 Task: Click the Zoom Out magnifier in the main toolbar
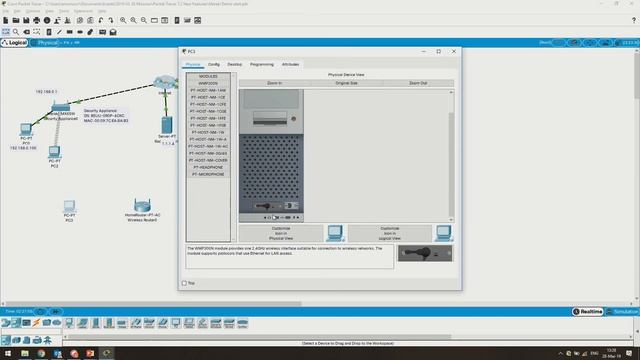coord(144,20)
